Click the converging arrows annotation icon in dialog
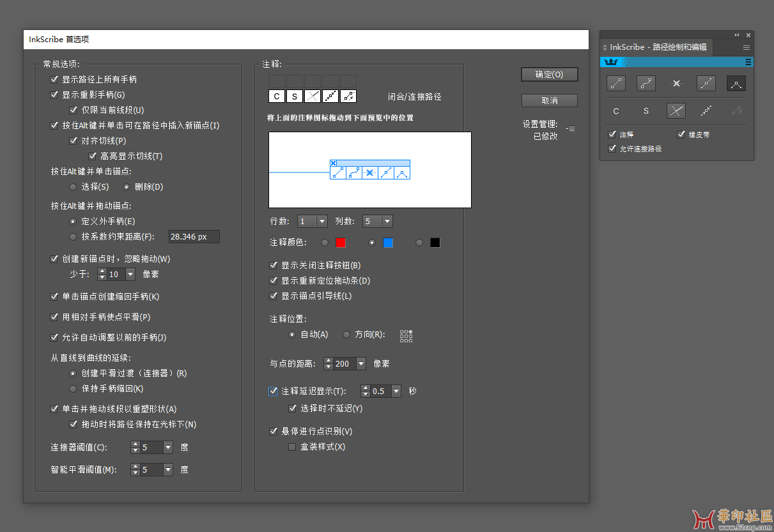 [x=330, y=96]
